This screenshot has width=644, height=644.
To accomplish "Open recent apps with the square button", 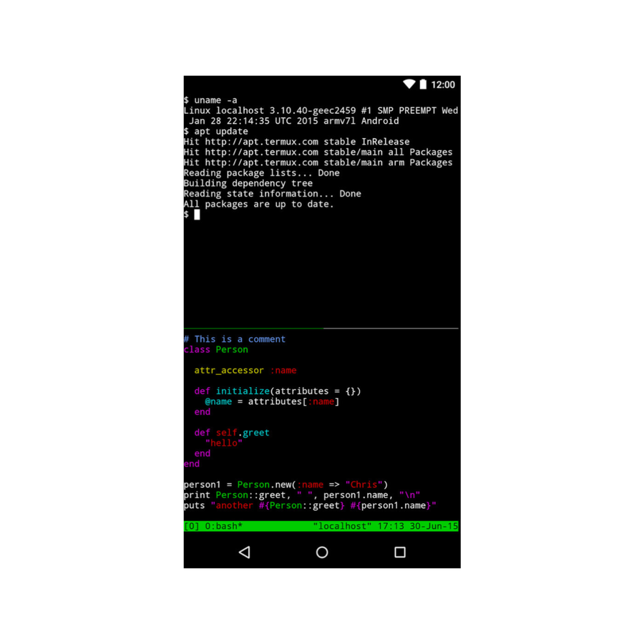I will (x=400, y=552).
